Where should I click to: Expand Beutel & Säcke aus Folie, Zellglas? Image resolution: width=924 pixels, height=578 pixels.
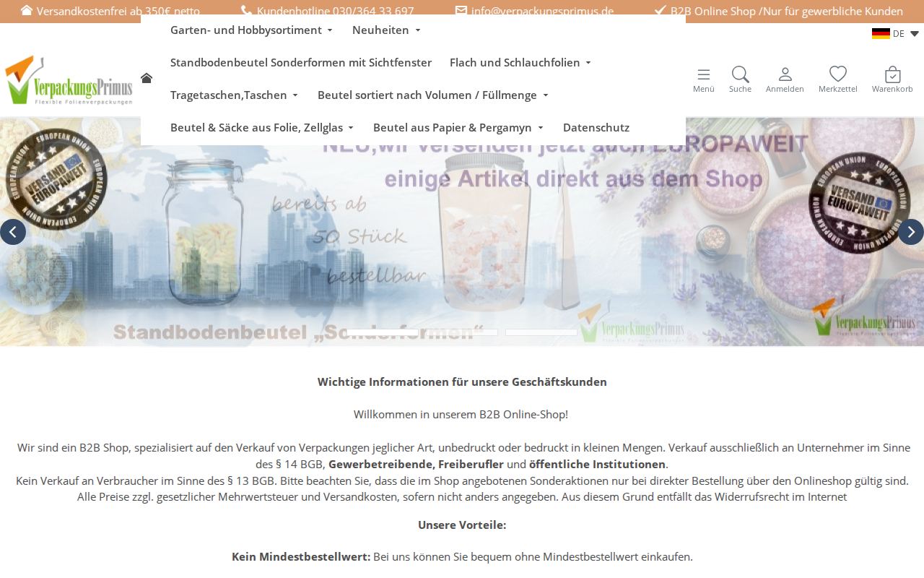click(262, 127)
